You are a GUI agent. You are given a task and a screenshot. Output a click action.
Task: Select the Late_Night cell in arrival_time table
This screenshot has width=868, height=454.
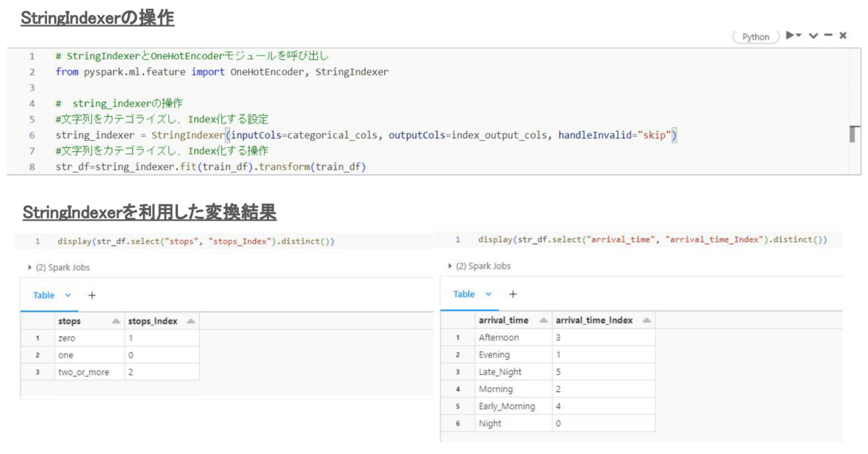500,372
